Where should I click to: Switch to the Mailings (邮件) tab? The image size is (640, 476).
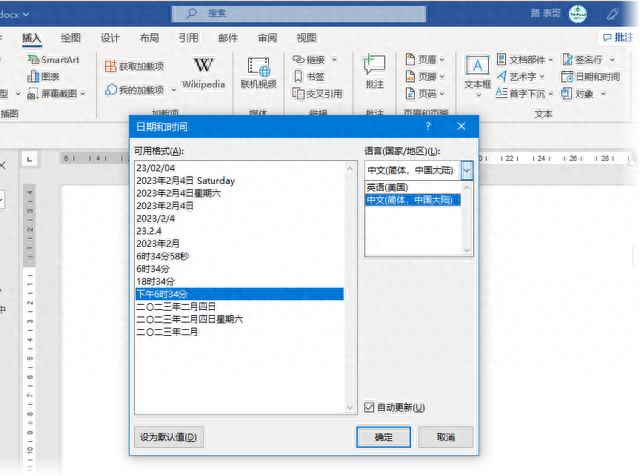[228, 38]
